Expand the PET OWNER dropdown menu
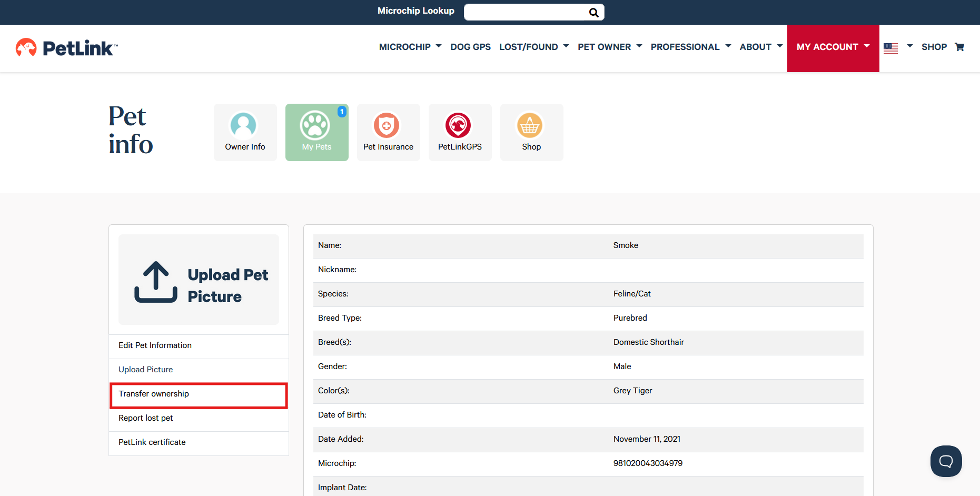The height and width of the screenshot is (496, 980). 610,47
